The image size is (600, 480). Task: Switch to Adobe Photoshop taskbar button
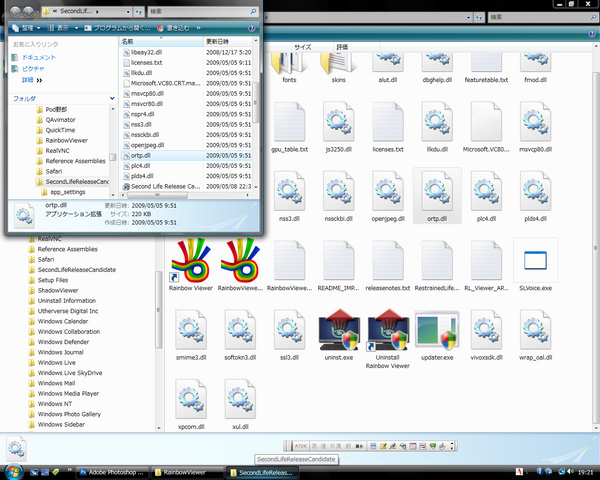tap(111, 472)
